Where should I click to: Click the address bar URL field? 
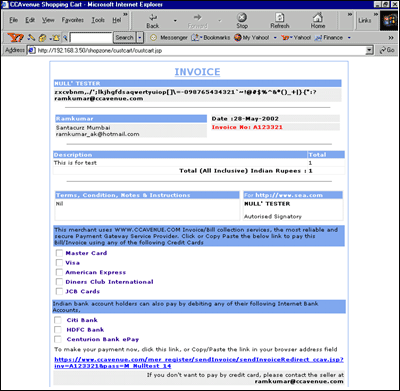pos(201,50)
